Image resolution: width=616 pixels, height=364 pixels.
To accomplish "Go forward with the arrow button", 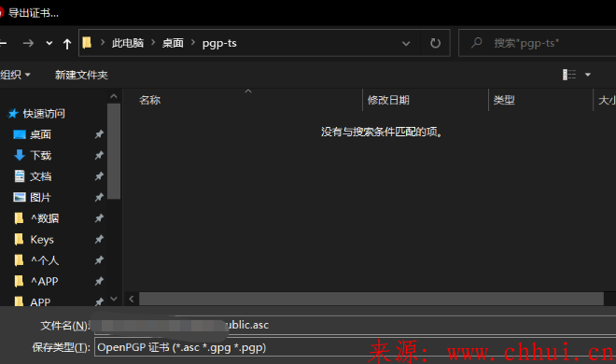I will (28, 43).
